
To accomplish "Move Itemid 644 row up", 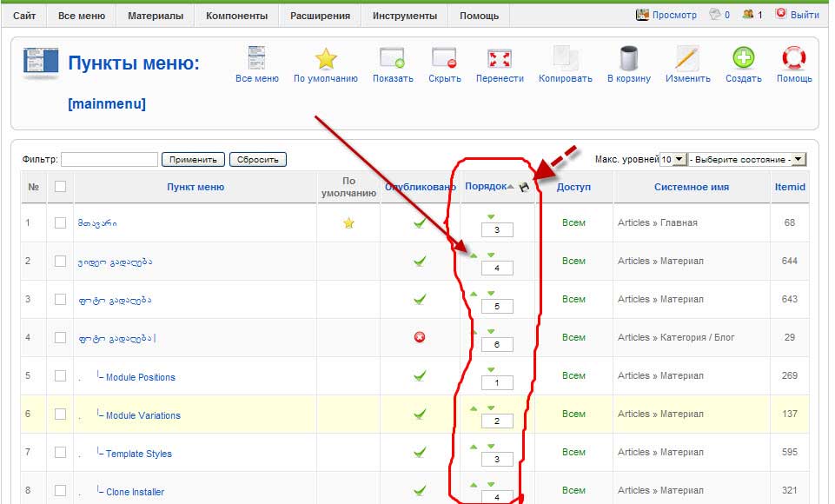I will (x=474, y=255).
